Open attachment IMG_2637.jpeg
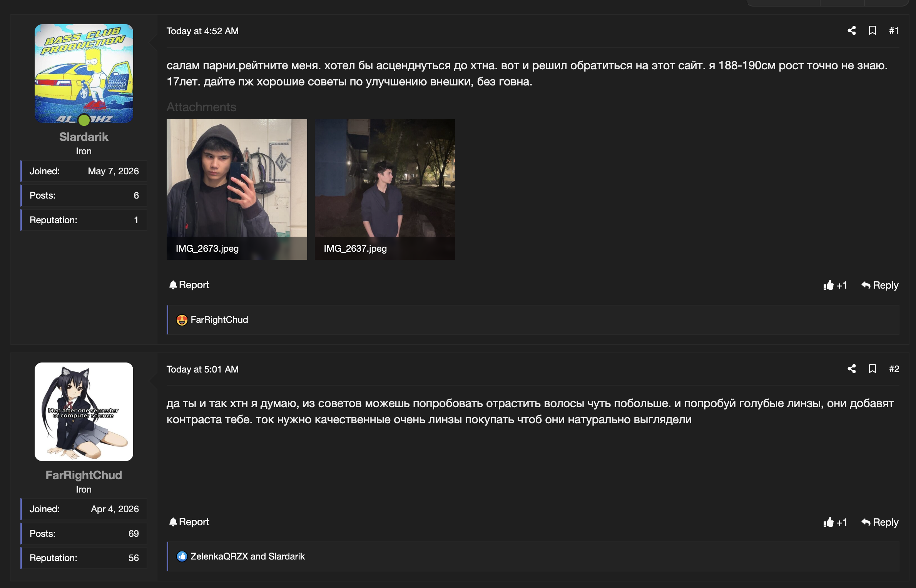The width and height of the screenshot is (916, 588). pos(385,189)
